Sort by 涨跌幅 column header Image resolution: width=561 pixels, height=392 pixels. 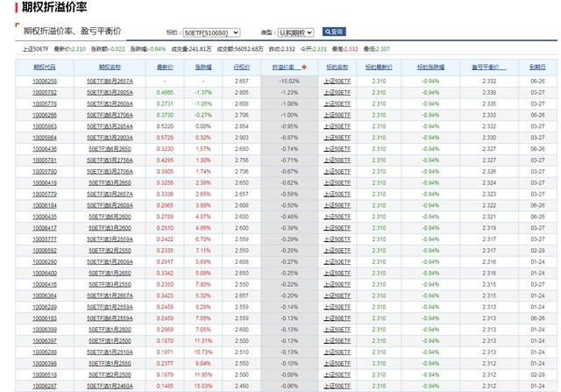point(203,67)
